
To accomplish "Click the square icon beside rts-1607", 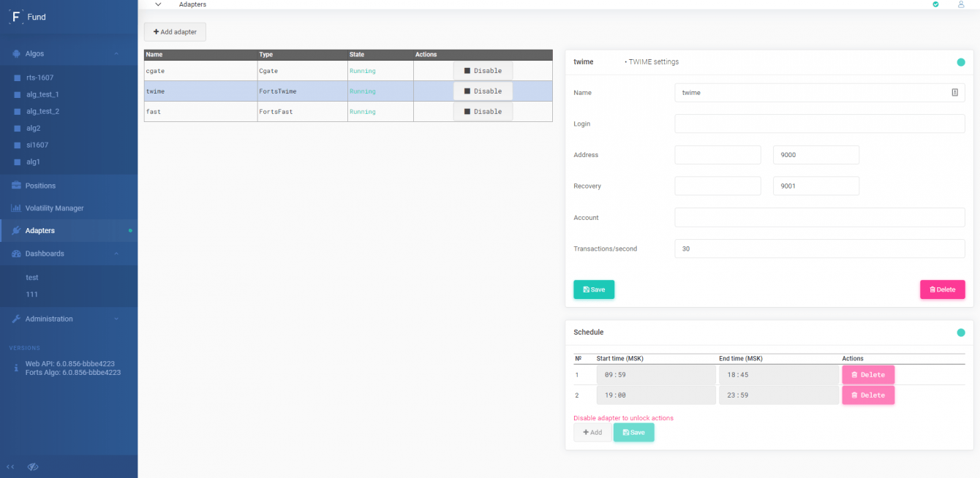I will point(17,77).
